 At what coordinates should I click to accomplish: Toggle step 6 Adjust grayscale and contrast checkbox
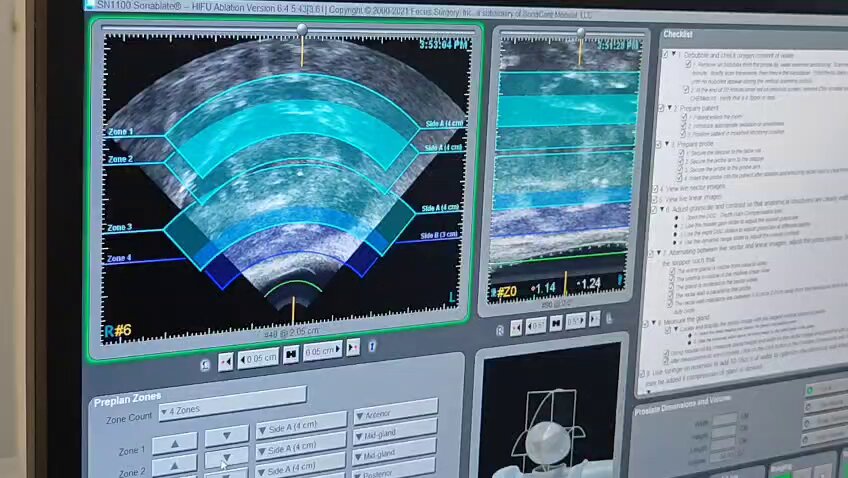(x=653, y=210)
